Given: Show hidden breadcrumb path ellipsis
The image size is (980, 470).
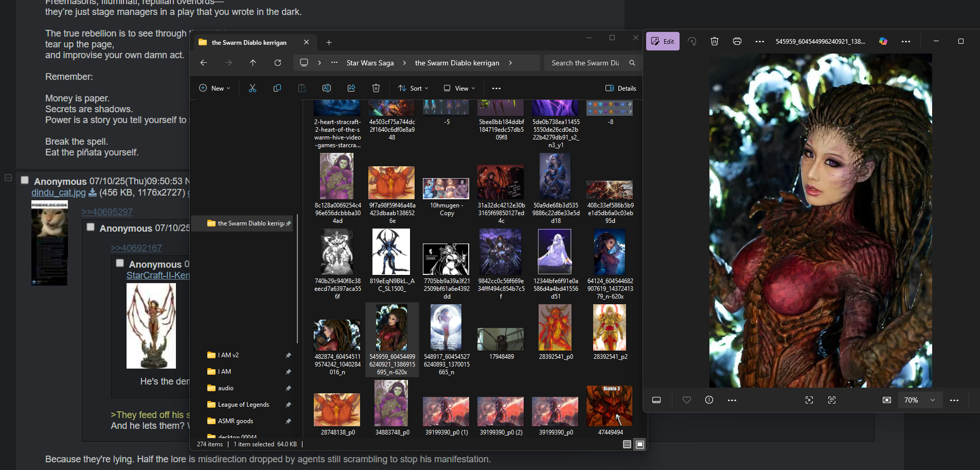Looking at the screenshot, I should tap(334, 63).
